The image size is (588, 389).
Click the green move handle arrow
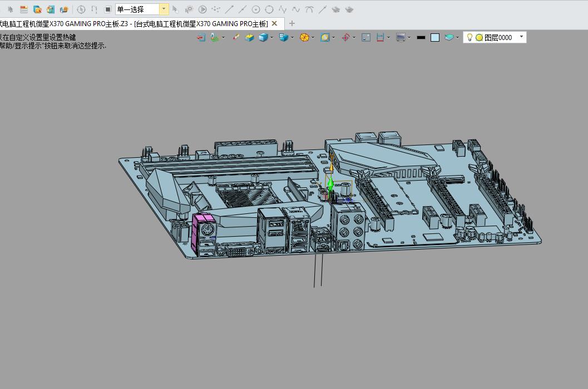tap(330, 184)
